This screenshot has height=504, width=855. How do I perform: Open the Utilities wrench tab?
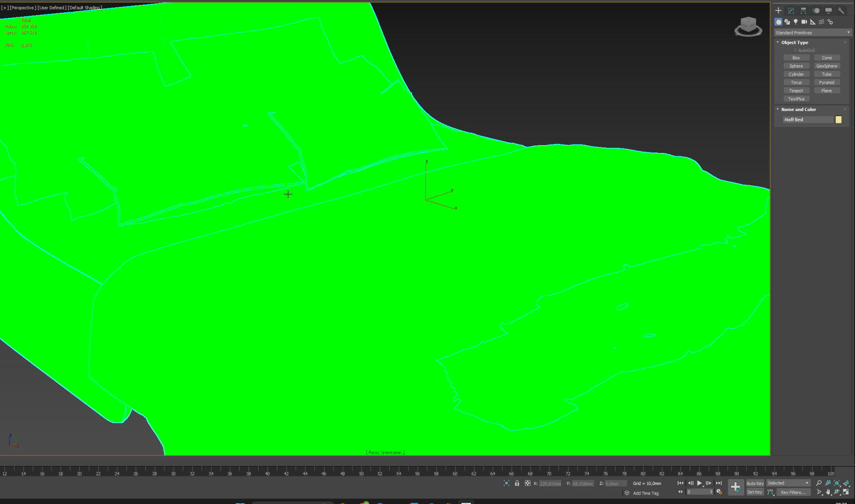[x=841, y=11]
